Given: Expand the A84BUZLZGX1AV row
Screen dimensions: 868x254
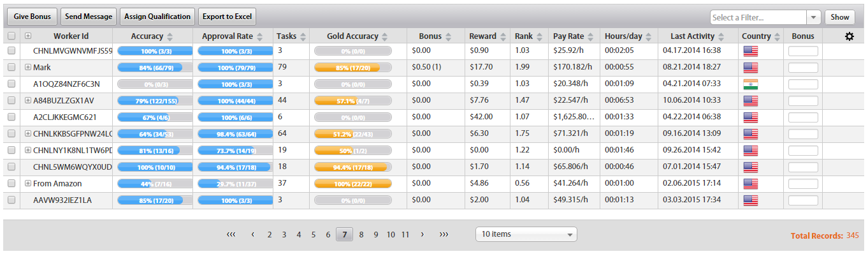Looking at the screenshot, I should (28, 100).
